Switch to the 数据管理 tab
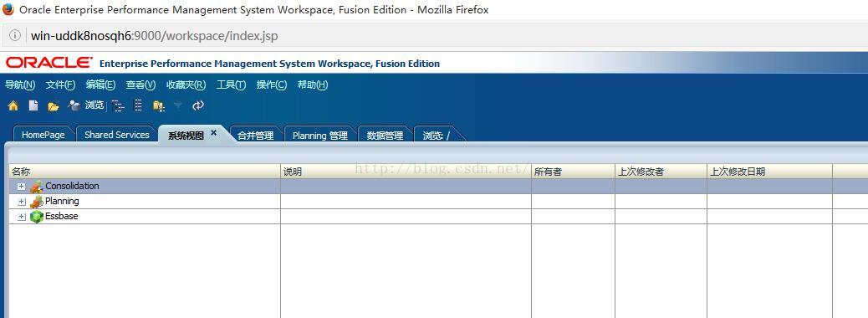The height and width of the screenshot is (318, 868). click(x=385, y=136)
